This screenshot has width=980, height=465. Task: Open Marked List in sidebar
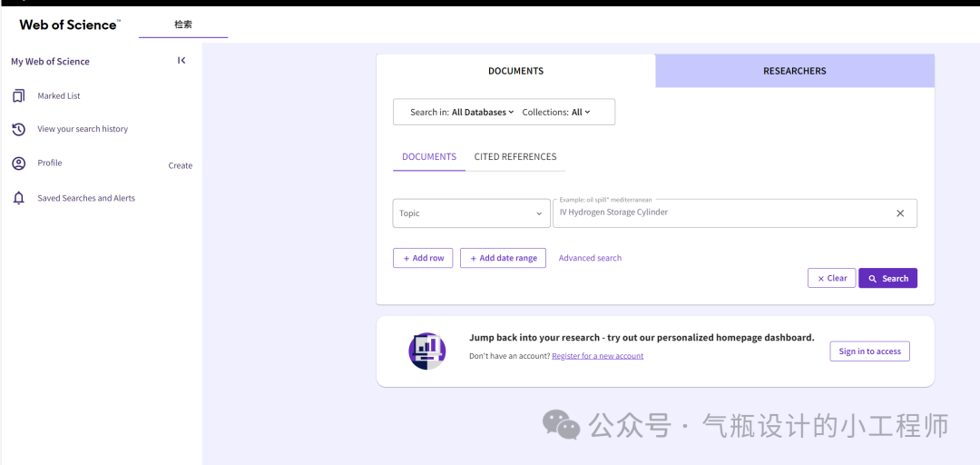point(59,95)
